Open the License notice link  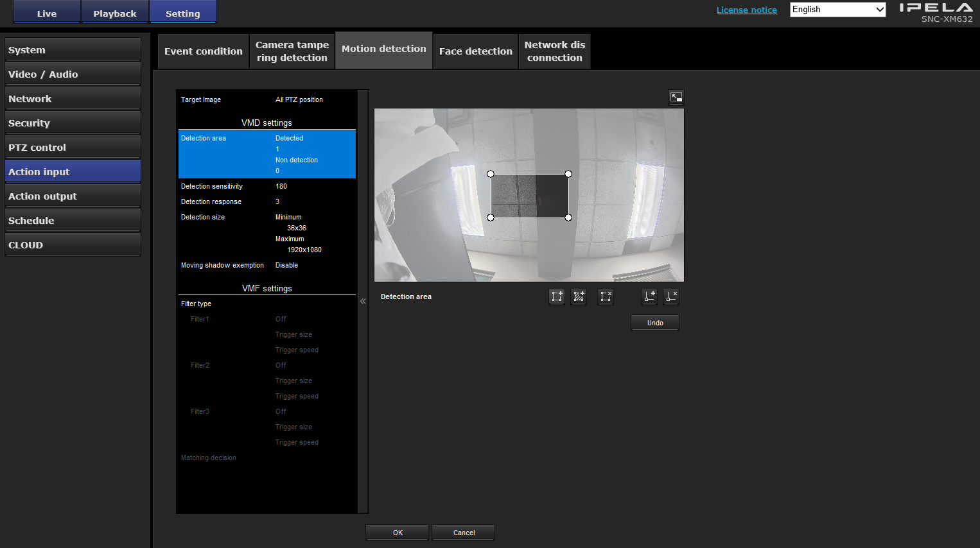746,10
